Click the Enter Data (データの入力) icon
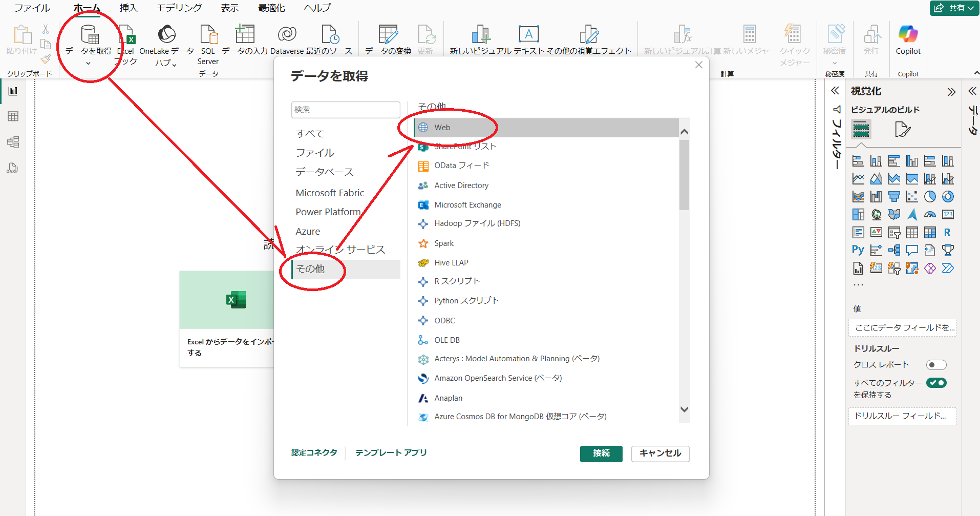This screenshot has width=980, height=516. point(245,34)
